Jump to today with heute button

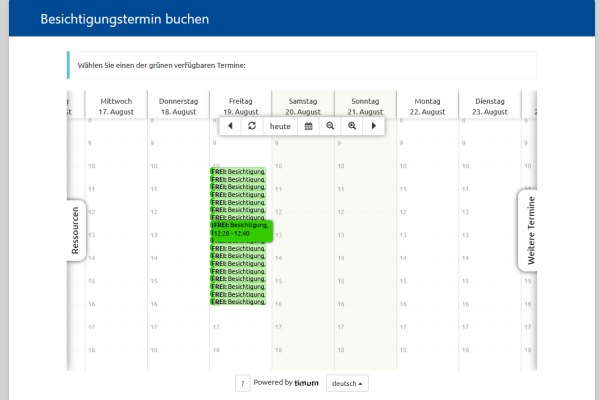pos(280,126)
